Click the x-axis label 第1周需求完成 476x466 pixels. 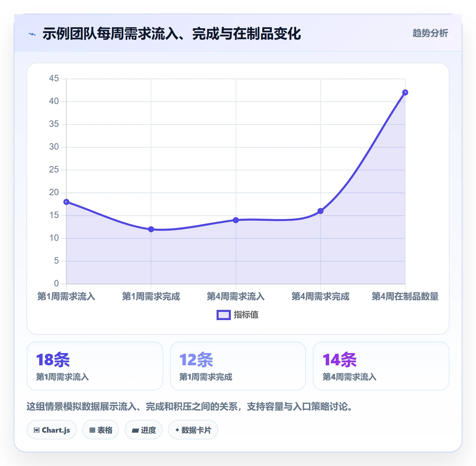(x=151, y=297)
